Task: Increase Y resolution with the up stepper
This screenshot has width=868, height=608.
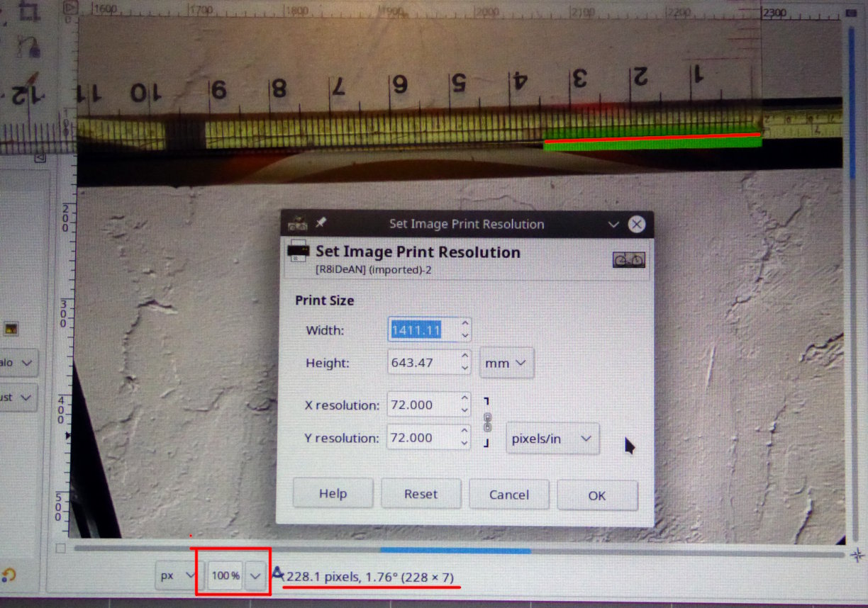Action: pos(464,431)
